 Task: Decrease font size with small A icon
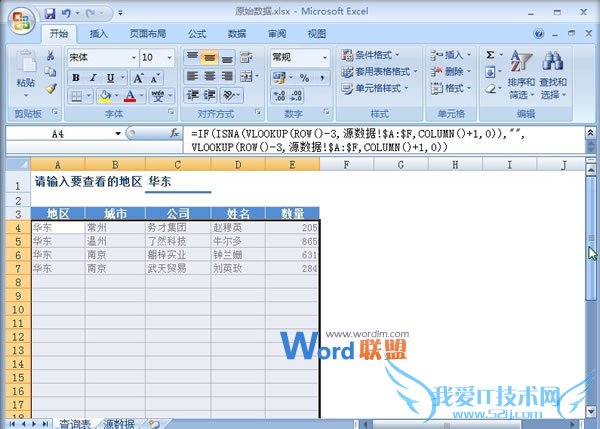(155, 78)
